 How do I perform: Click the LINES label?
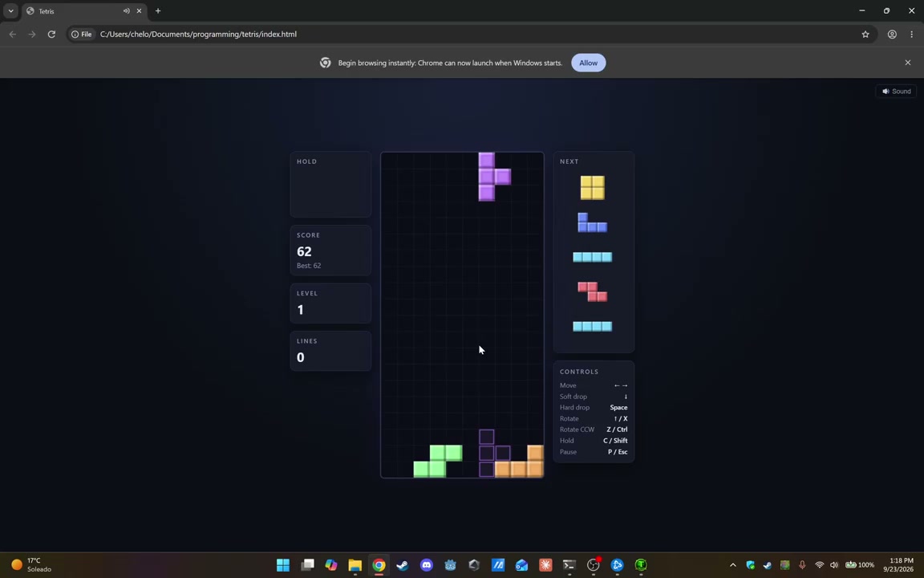coord(307,341)
